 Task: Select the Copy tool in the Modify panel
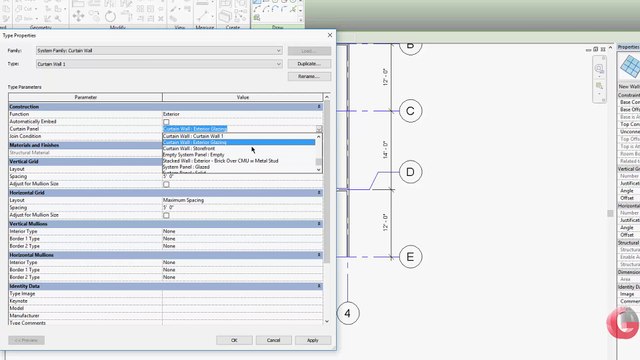94,16
